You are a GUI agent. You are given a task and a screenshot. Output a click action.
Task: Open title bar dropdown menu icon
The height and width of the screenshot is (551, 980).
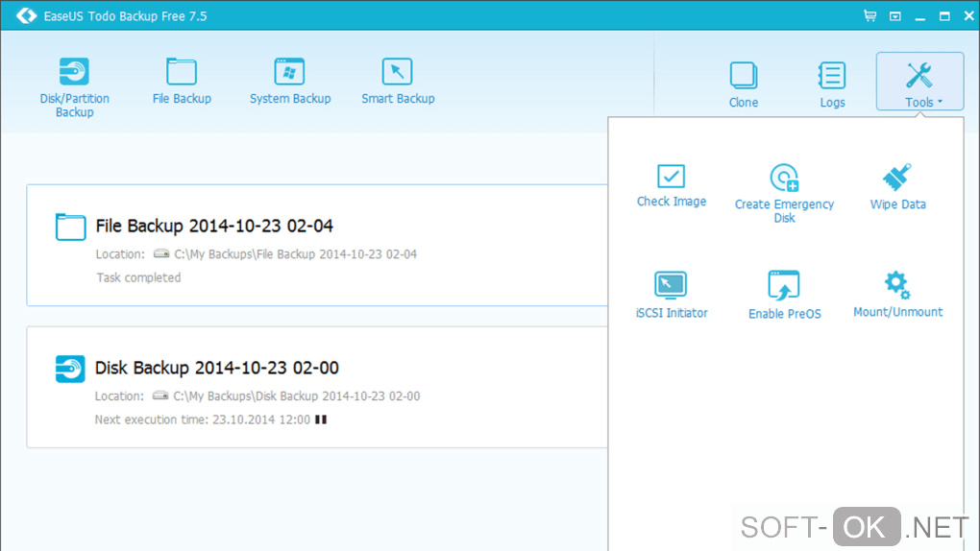895,16
